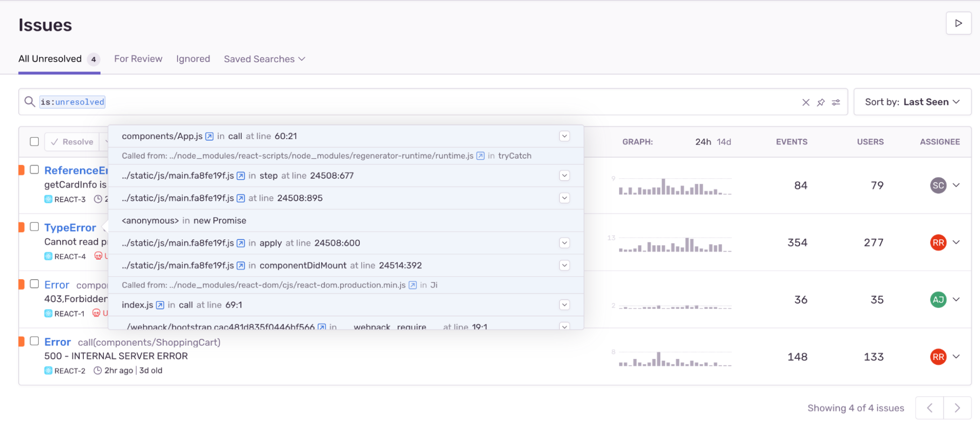Open Saved Searches dropdown
The width and height of the screenshot is (980, 430).
pos(265,59)
